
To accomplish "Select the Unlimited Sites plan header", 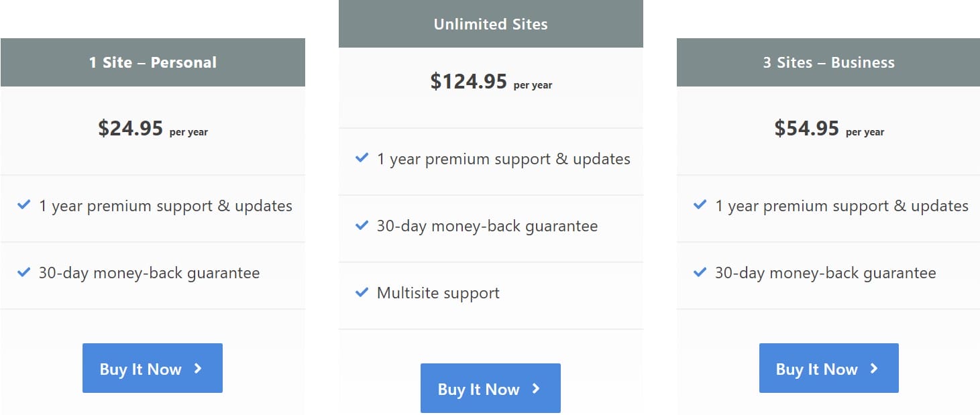I will pos(491,24).
